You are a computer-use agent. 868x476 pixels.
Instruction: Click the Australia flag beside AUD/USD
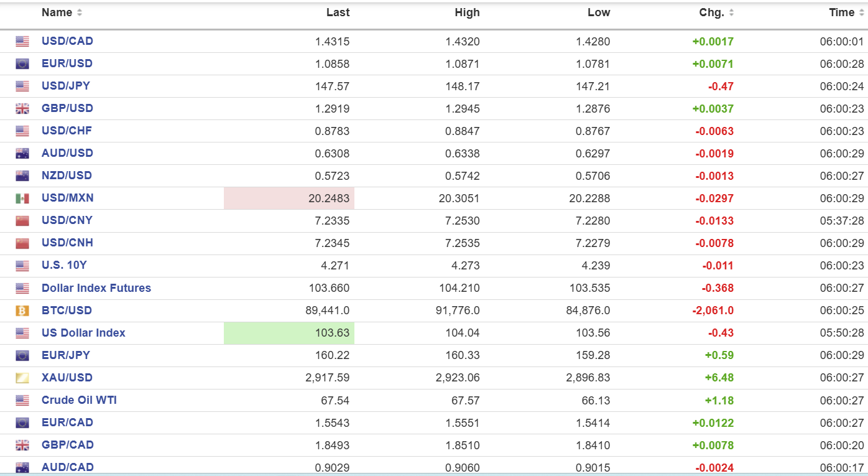pyautogui.click(x=22, y=154)
